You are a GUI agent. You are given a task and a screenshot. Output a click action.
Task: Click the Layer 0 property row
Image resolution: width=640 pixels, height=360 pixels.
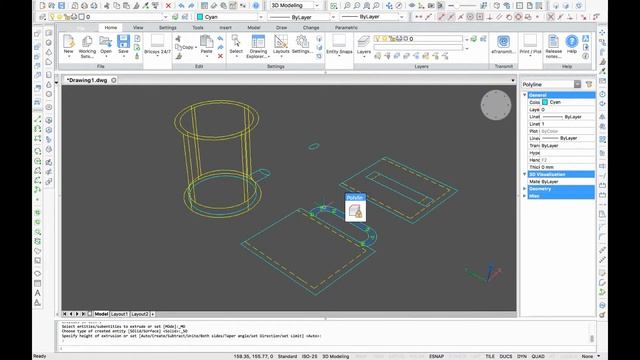tap(561, 109)
